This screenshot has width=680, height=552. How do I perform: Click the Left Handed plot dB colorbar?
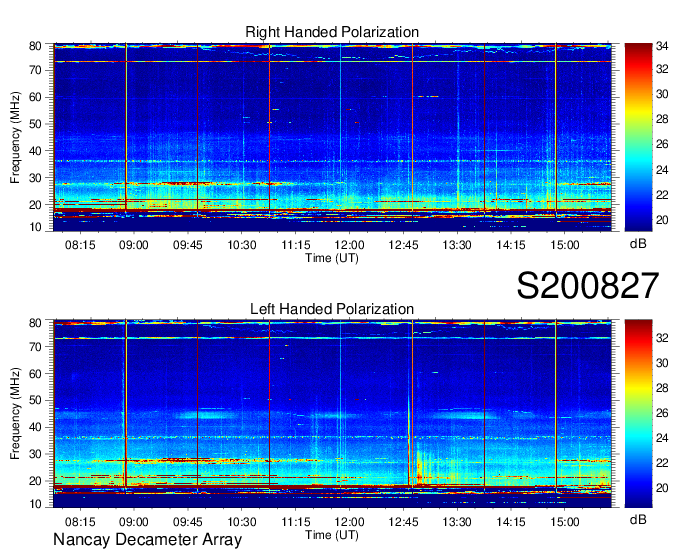click(x=638, y=414)
